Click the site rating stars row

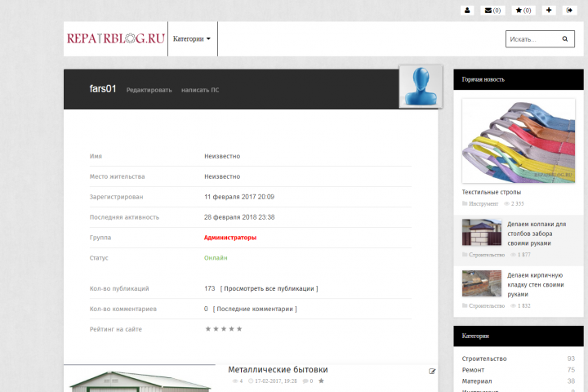pos(224,329)
